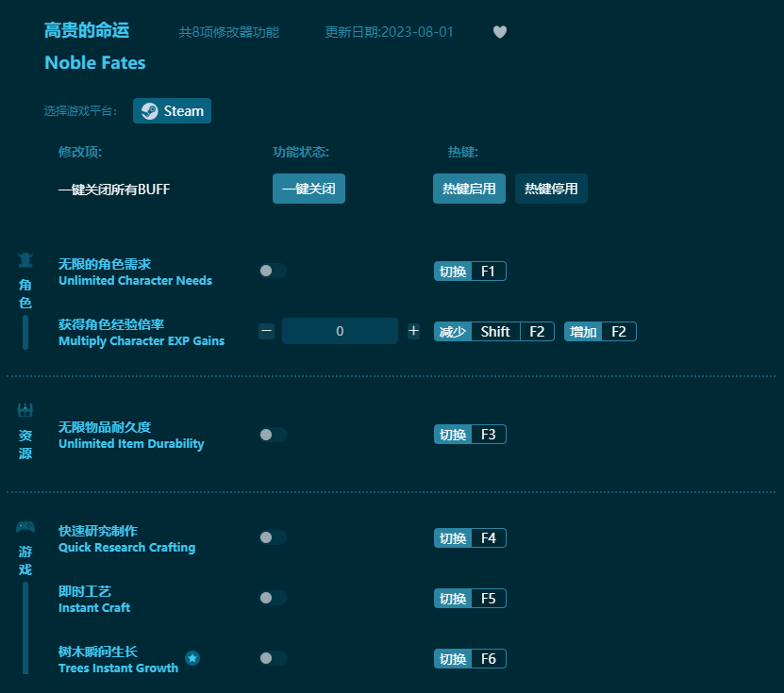
Task: Enable the Instant Craft switch
Action: click(273, 598)
